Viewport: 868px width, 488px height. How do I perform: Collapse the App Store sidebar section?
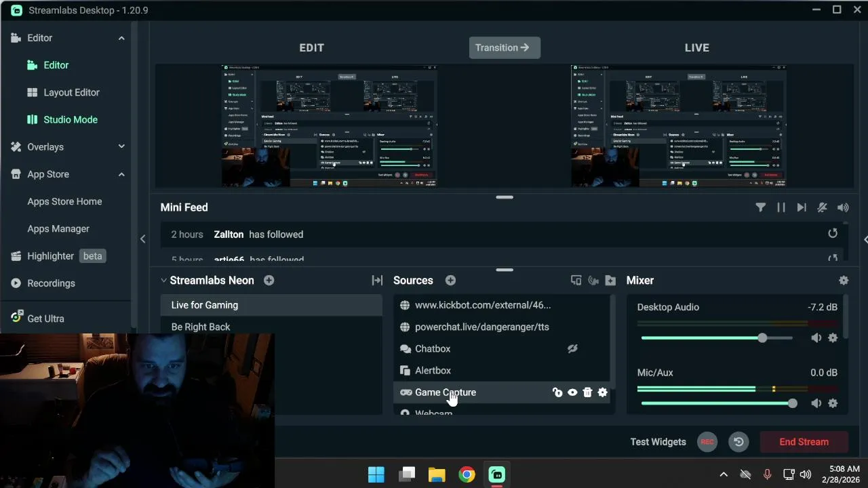point(121,174)
